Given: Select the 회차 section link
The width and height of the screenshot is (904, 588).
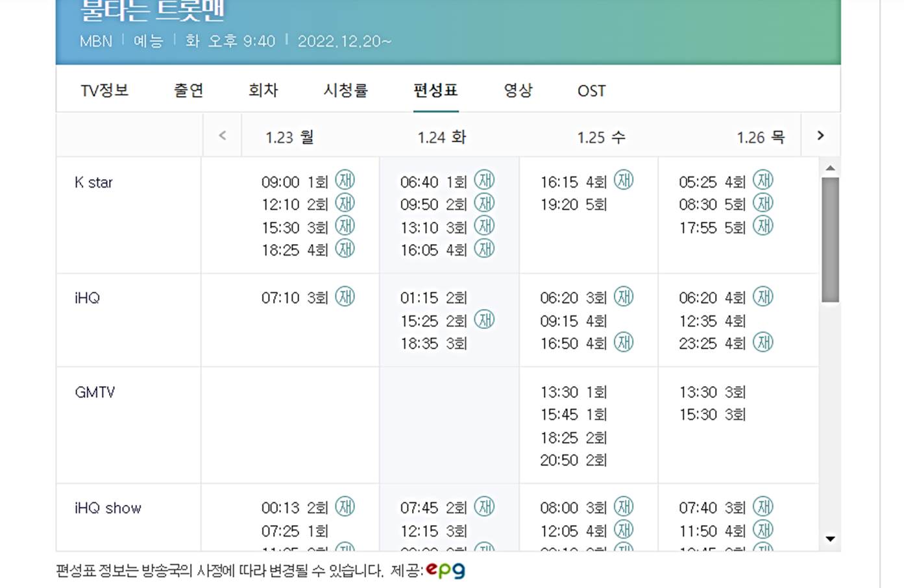Looking at the screenshot, I should (263, 91).
